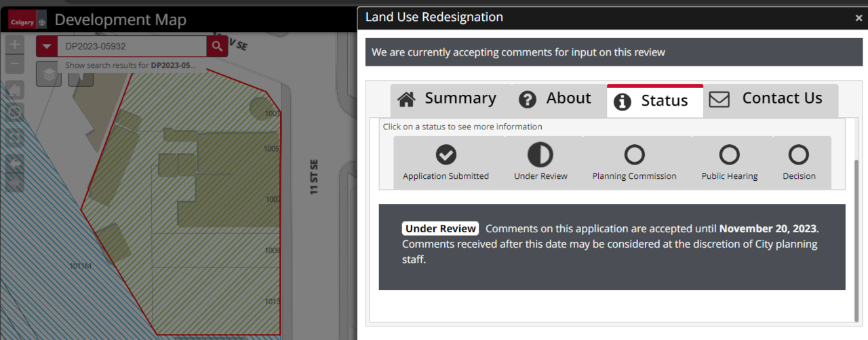
Task: Click the find my location circle icon
Action: [x=15, y=112]
